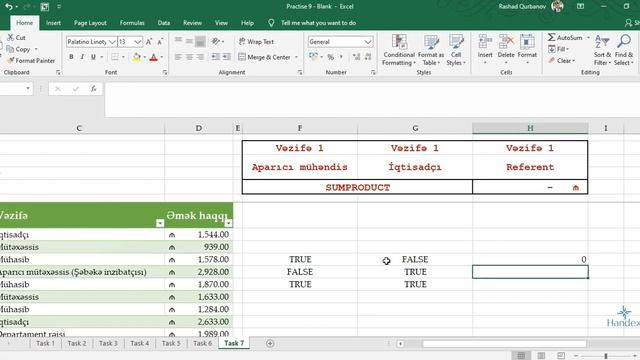Viewport: 640px width, 360px height.
Task: Apply the yellow fill color
Action: click(136, 57)
